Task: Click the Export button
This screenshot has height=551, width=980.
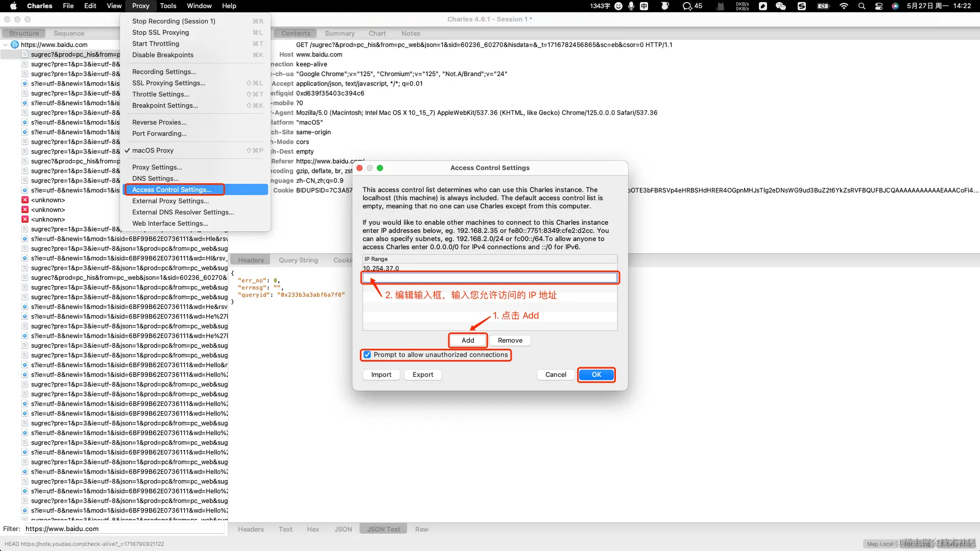Action: (423, 374)
